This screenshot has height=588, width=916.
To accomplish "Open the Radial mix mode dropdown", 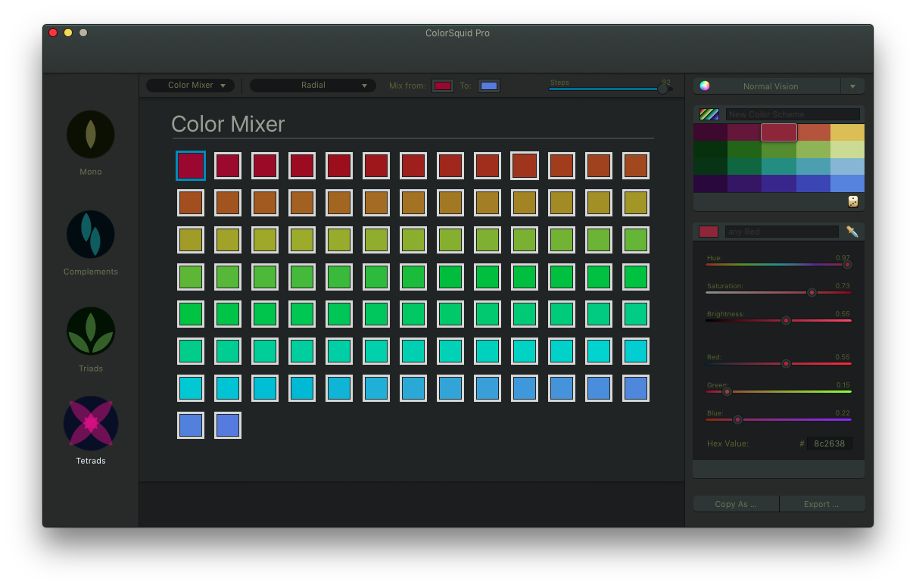I will 313,86.
